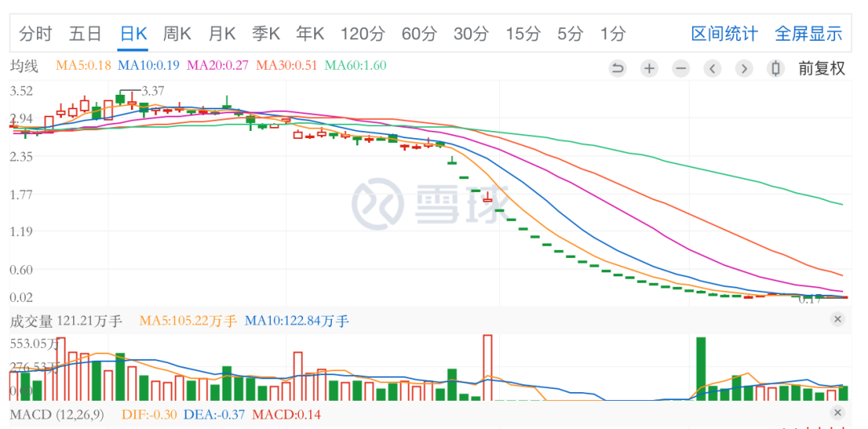Viewport: 868px width, 429px height.
Task: Close the MACD indicator panel
Action: click(x=837, y=413)
